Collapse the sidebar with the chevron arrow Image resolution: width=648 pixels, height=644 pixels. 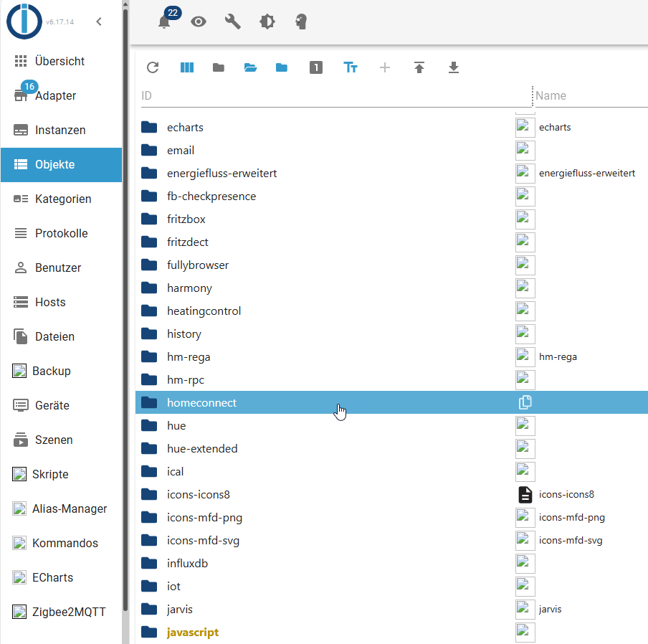(99, 22)
